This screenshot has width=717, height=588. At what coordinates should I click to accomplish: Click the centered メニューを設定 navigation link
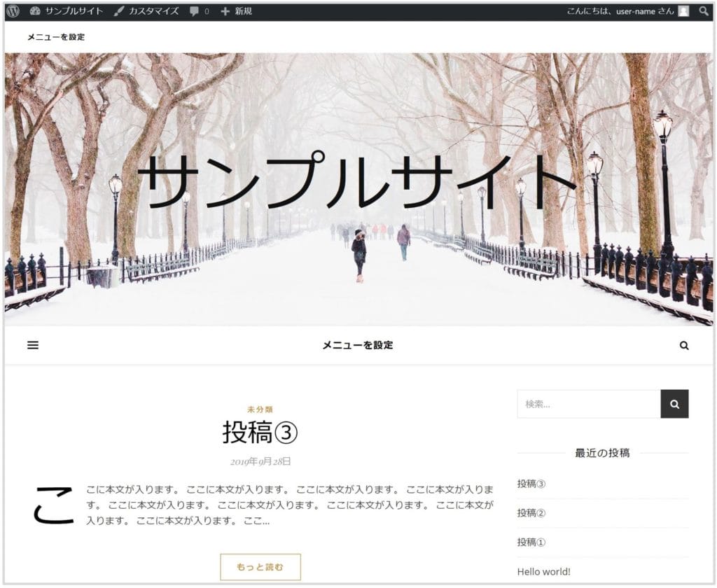point(357,345)
